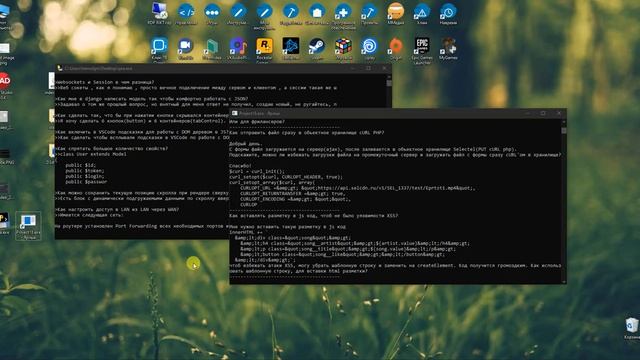Click the '$curl = curl_init();' line

click(257, 171)
